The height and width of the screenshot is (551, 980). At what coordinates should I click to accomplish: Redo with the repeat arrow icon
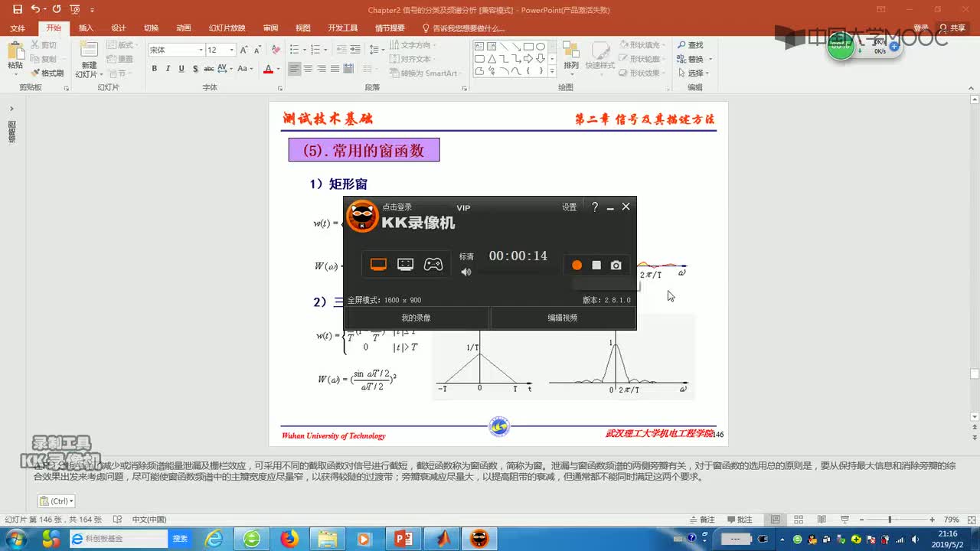coord(57,9)
